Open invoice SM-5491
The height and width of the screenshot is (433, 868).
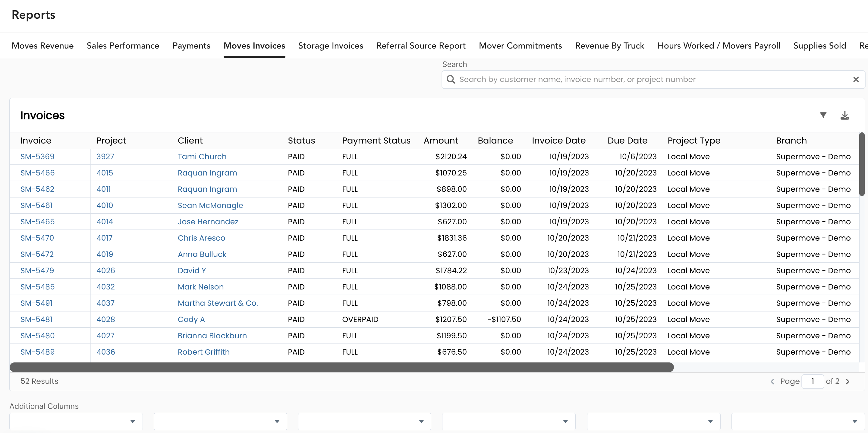36,303
